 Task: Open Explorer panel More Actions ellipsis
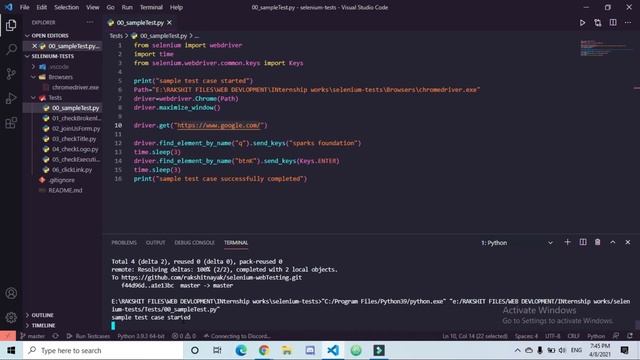point(90,22)
